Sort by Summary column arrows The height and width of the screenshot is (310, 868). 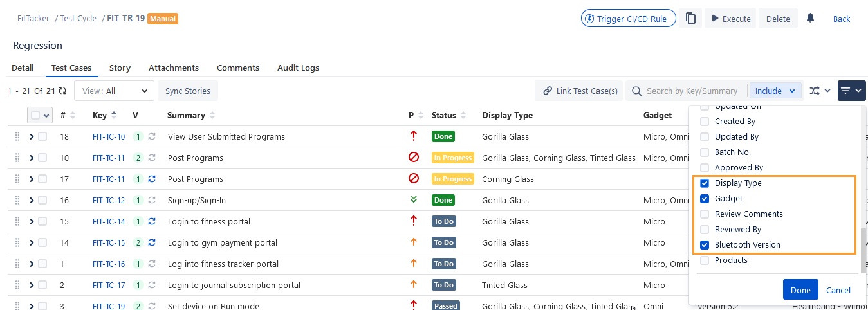(212, 116)
